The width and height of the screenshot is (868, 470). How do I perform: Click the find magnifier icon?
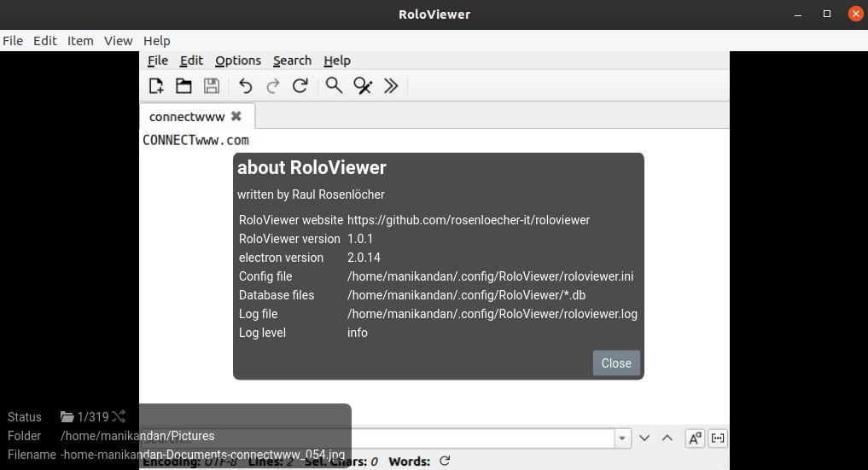334,85
